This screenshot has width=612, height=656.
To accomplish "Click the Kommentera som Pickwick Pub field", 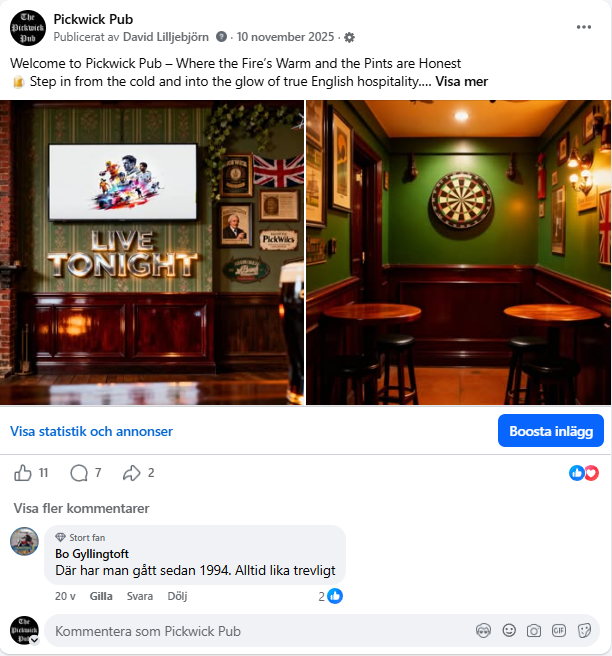I will (x=259, y=631).
